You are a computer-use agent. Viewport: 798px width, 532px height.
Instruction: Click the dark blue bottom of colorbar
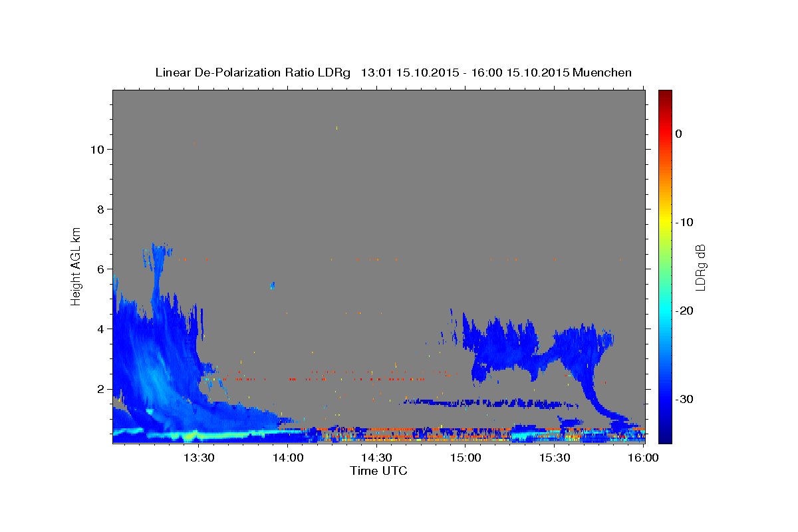(x=665, y=436)
